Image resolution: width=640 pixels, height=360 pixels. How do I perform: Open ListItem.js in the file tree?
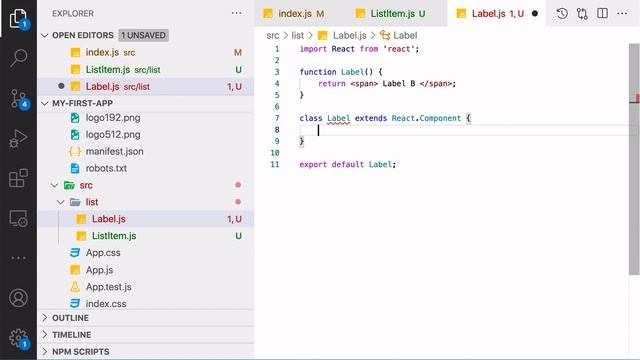pos(146,236)
